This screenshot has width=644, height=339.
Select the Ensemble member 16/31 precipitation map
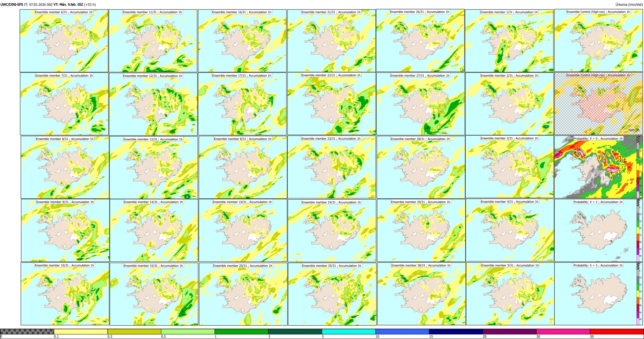coord(242,41)
